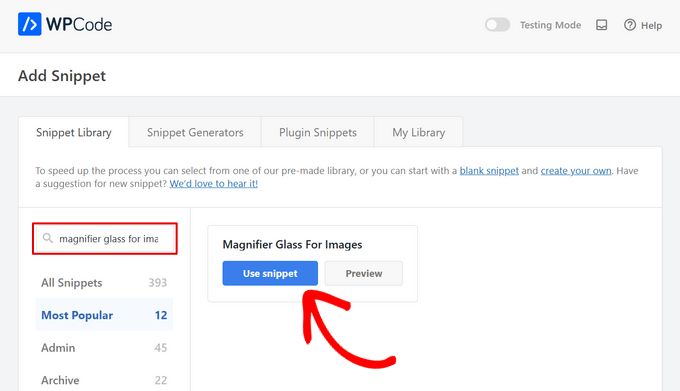Click the Testing Mode label
The image size is (680, 391).
pos(550,25)
